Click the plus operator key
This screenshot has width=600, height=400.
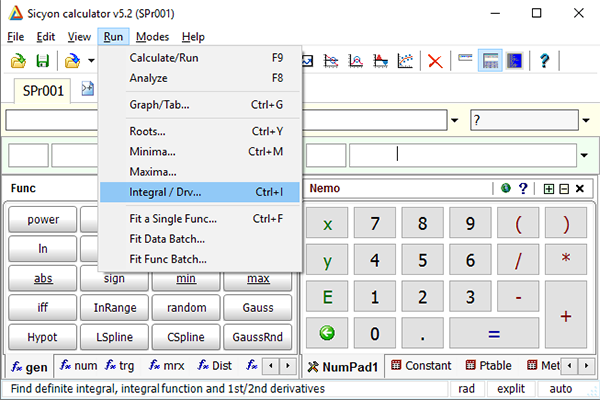[566, 315]
